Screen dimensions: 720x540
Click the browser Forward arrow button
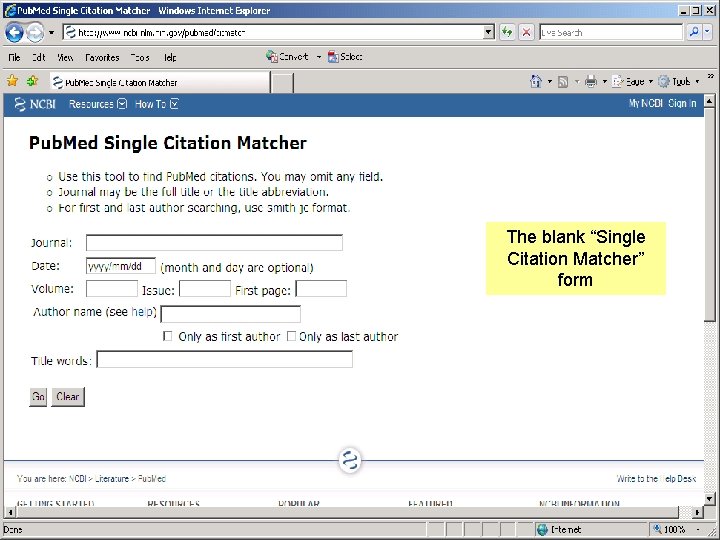tap(35, 33)
